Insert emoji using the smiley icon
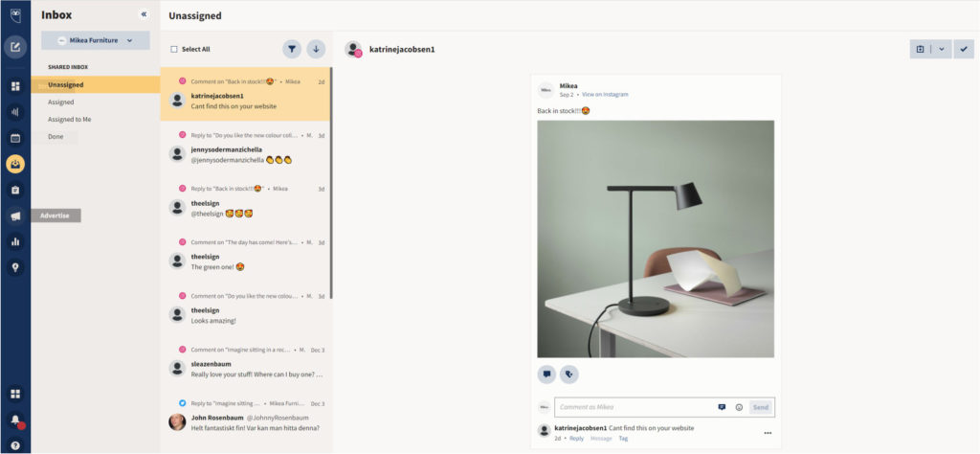 (739, 407)
